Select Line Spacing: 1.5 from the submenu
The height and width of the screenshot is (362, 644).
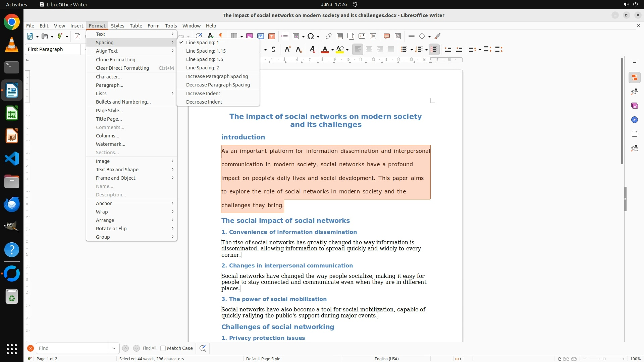click(204, 59)
